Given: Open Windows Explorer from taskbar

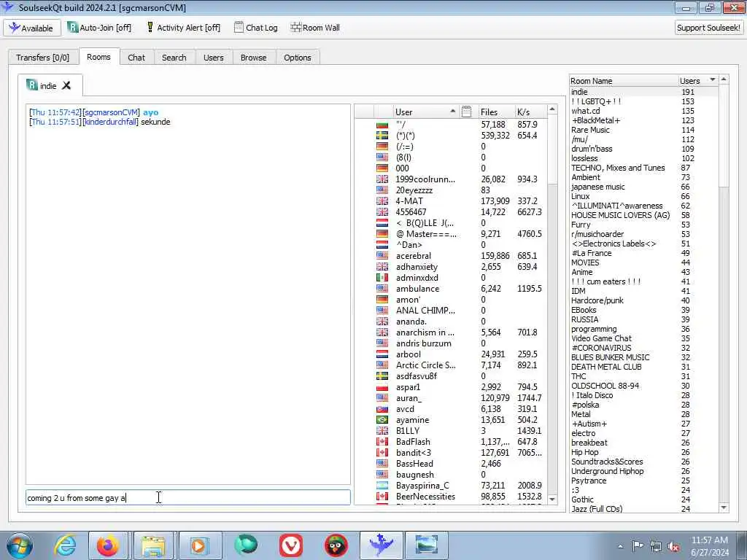Looking at the screenshot, I should click(153, 545).
